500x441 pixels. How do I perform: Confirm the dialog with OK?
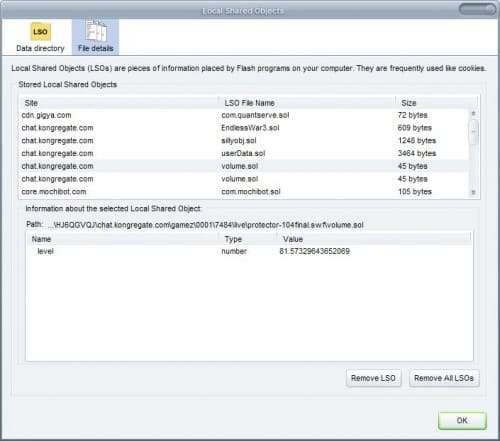pyautogui.click(x=462, y=420)
